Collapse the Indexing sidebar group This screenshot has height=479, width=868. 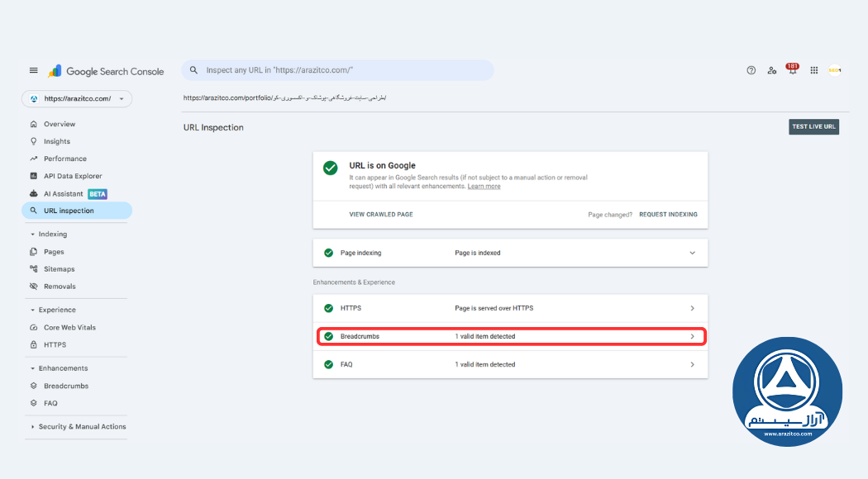(x=49, y=234)
